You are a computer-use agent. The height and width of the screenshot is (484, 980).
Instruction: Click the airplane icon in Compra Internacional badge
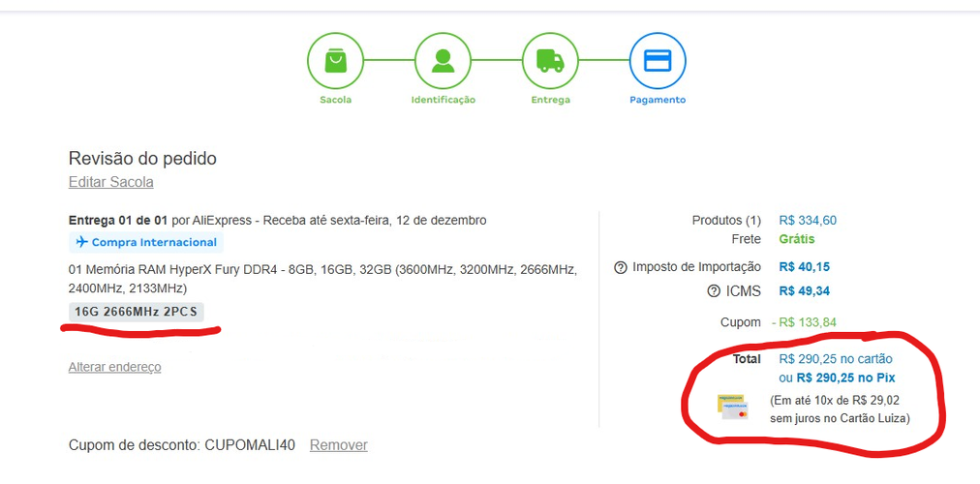coord(82,242)
